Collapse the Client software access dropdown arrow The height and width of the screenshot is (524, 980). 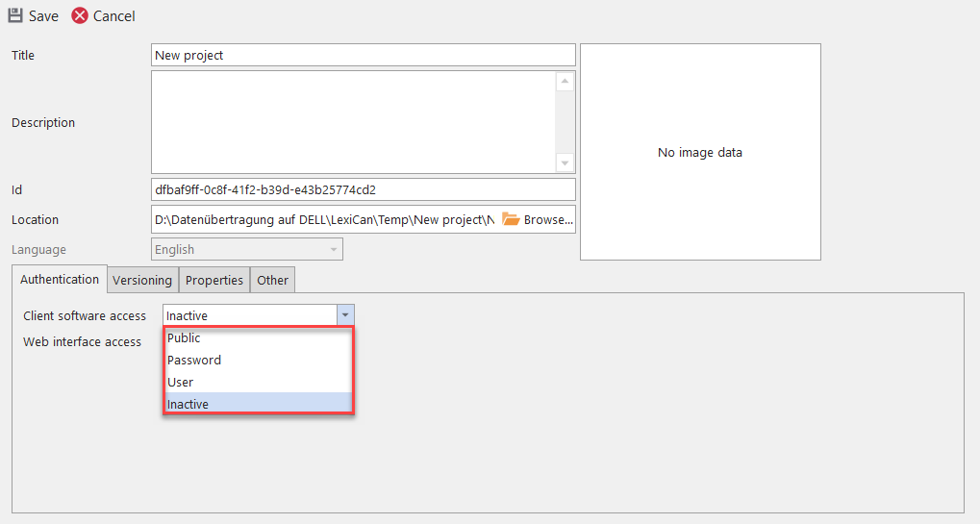[345, 315]
